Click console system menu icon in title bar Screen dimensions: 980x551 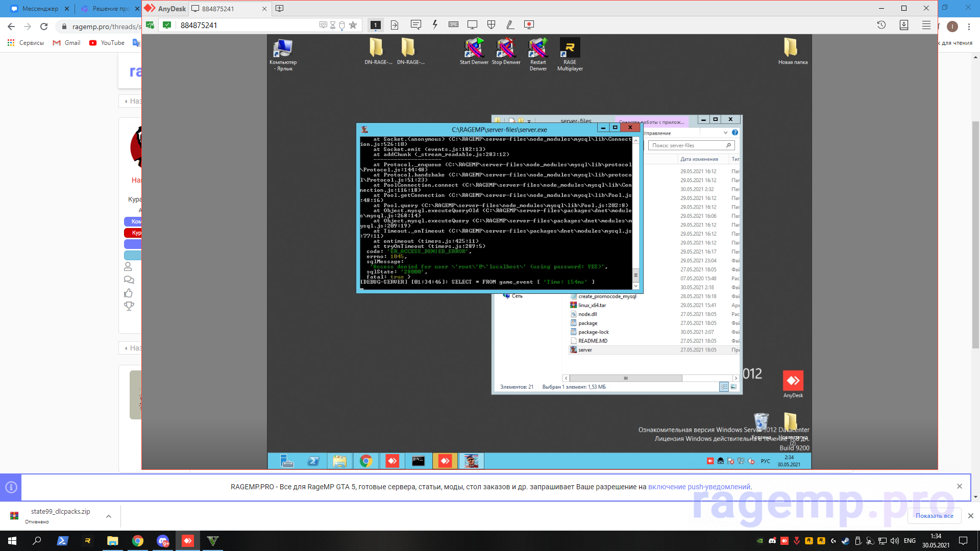364,130
